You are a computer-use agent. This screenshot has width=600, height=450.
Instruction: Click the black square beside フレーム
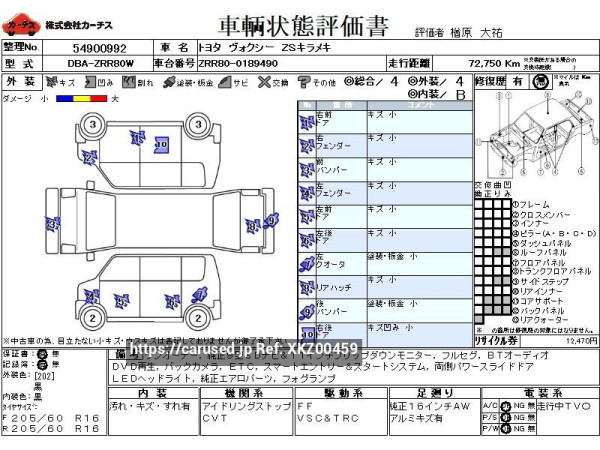click(506, 204)
